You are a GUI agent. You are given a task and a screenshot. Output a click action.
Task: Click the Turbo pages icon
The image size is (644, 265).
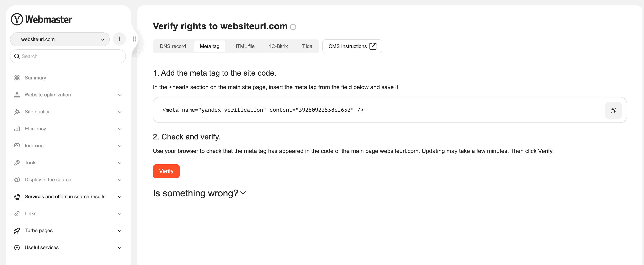(x=17, y=230)
